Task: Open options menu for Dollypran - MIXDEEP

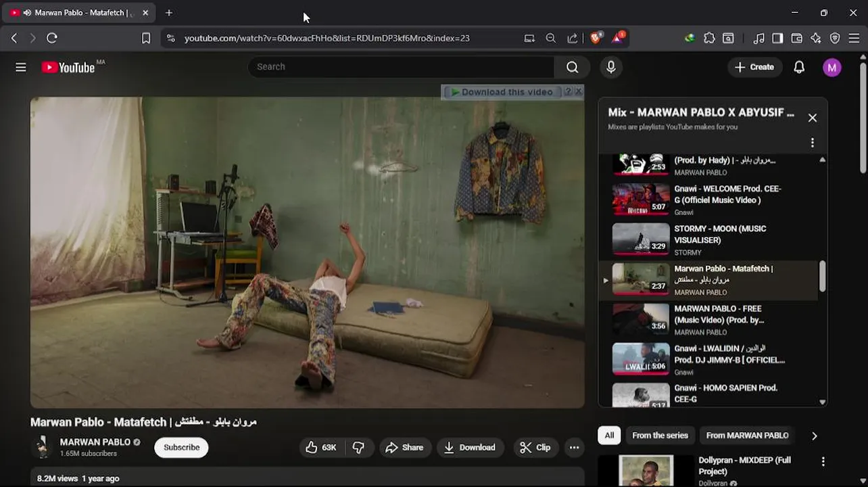Action: (x=823, y=461)
